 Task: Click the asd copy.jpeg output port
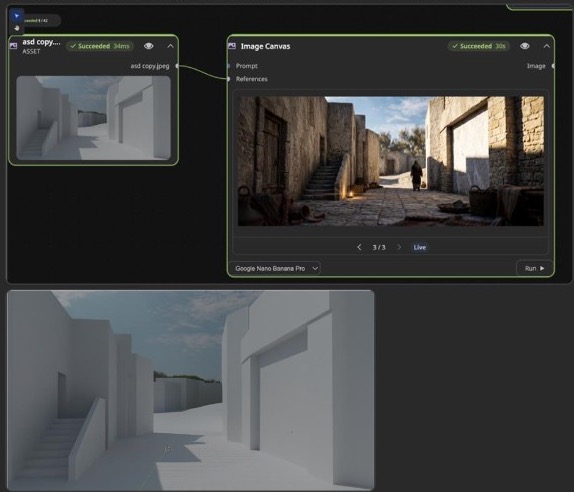[177, 66]
